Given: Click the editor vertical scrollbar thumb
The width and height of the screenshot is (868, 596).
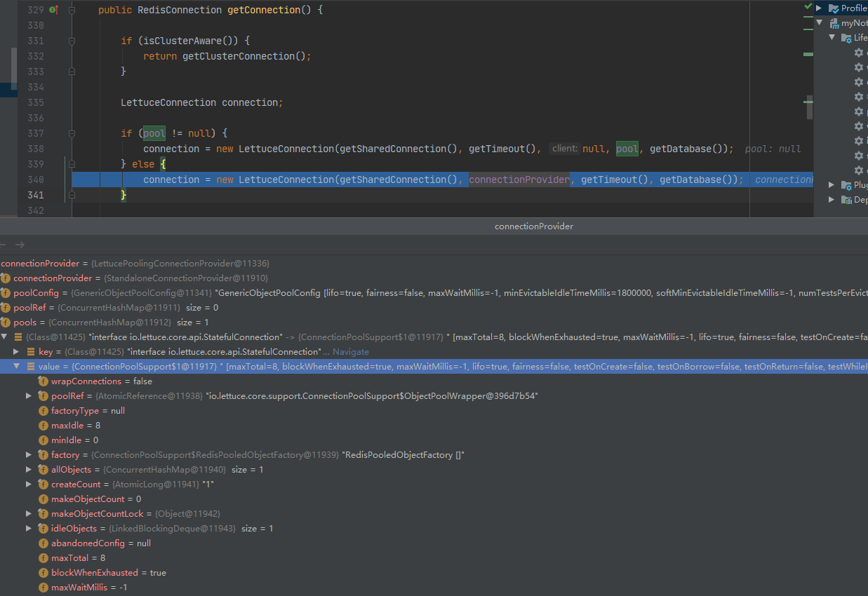Looking at the screenshot, I should [809, 107].
